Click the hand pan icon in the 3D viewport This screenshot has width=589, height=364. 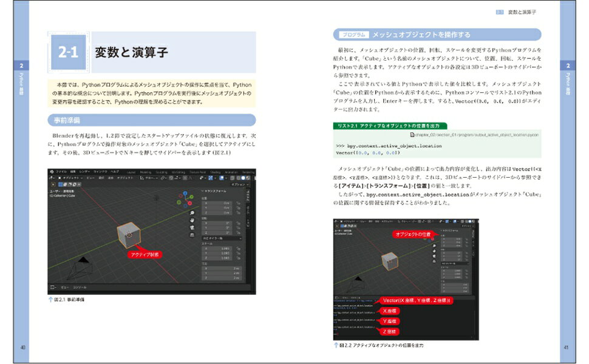click(192, 220)
